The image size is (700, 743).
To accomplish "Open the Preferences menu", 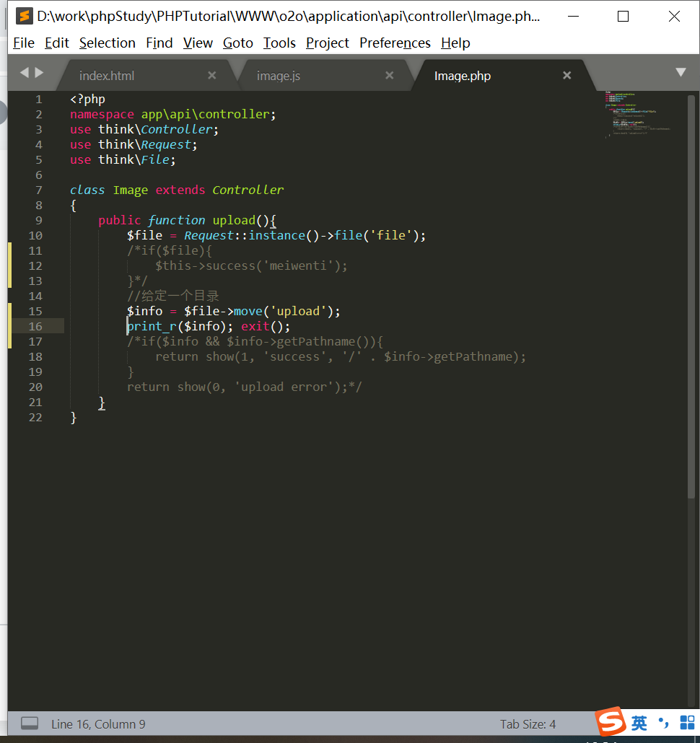I will tap(395, 43).
